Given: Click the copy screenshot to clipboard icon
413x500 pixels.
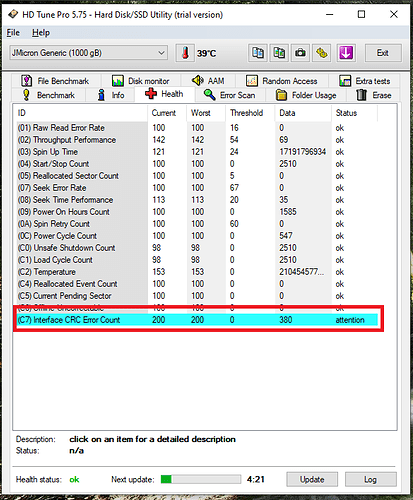Looking at the screenshot, I should pos(279,53).
